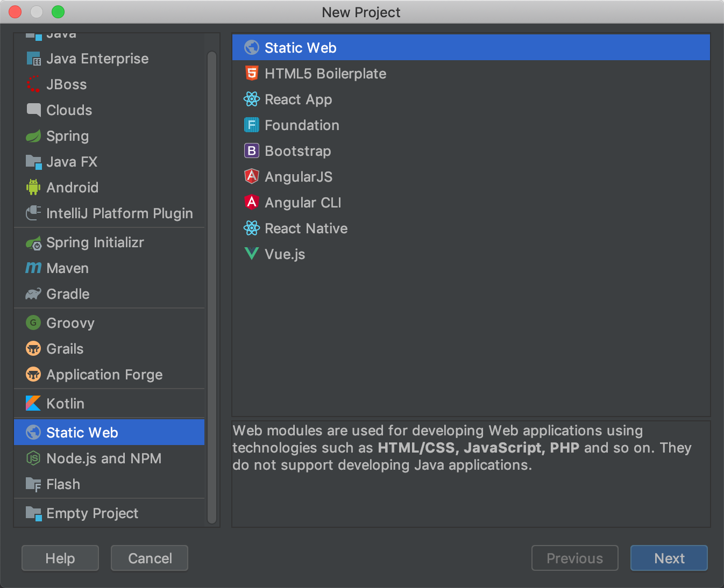
Task: Select React Native template
Action: (471, 228)
